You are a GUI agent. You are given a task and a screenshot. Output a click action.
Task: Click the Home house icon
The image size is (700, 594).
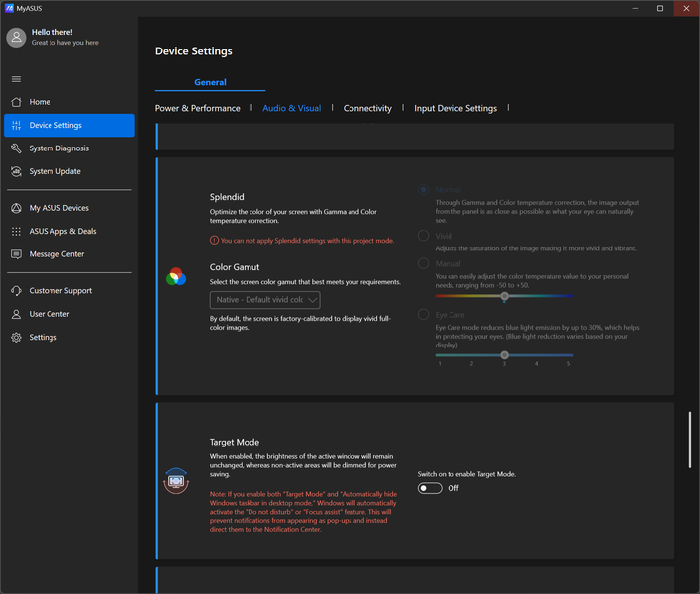tap(16, 102)
